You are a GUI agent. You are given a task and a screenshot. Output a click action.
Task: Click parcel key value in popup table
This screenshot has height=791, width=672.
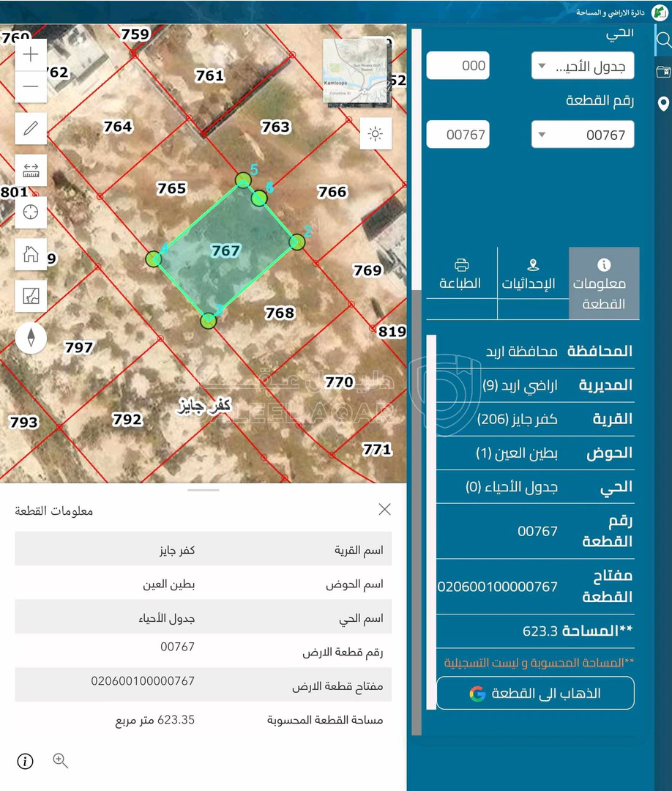[x=143, y=681]
